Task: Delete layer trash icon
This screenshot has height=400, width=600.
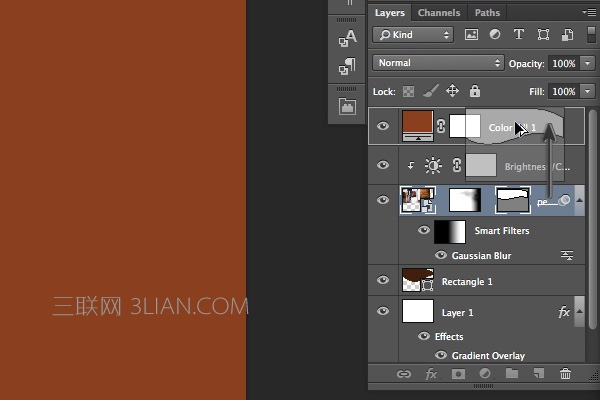Action: pos(565,373)
